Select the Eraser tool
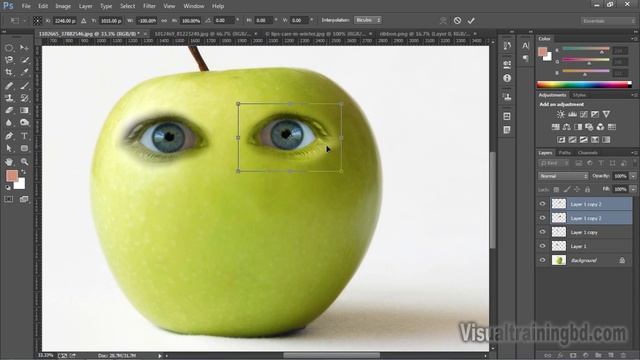 pyautogui.click(x=9, y=110)
